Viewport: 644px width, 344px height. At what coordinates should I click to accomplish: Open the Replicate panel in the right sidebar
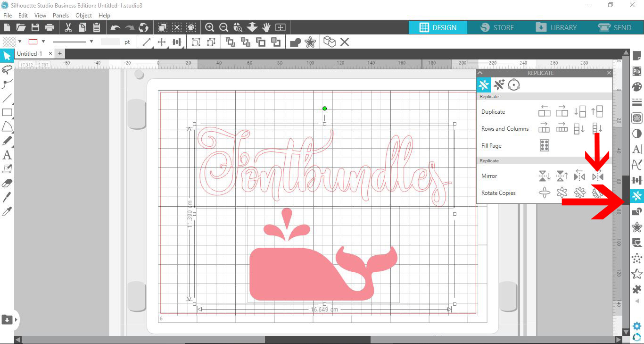tap(637, 195)
